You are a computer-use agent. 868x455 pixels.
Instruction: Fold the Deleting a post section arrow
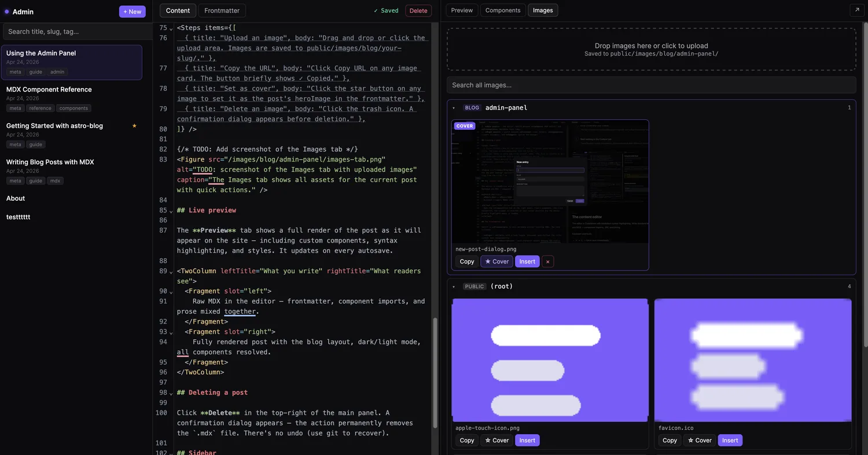[x=171, y=393]
